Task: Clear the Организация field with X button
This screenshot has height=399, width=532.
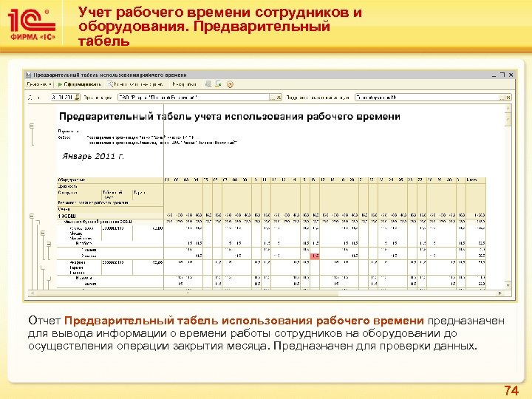Action: (x=279, y=98)
